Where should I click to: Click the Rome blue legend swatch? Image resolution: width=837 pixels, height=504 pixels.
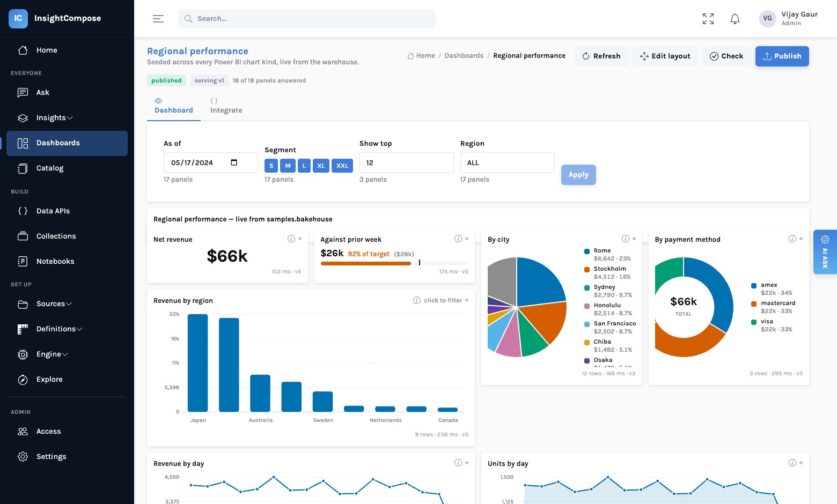point(587,251)
